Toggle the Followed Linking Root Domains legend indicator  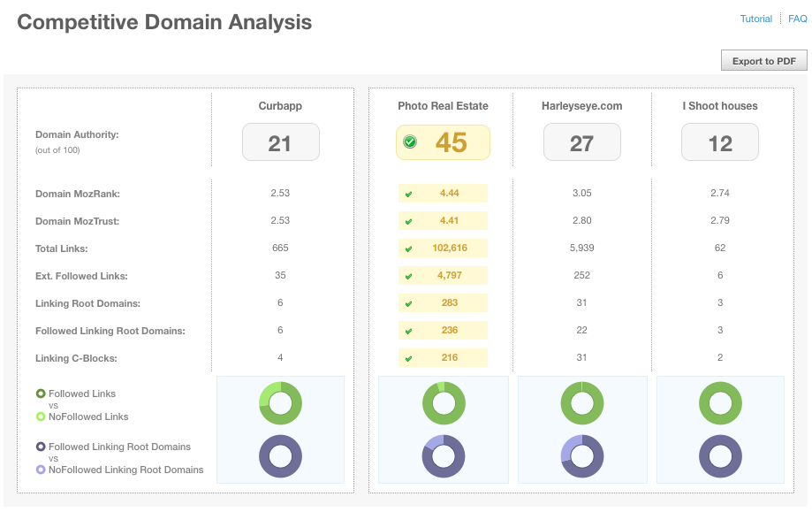[x=41, y=447]
